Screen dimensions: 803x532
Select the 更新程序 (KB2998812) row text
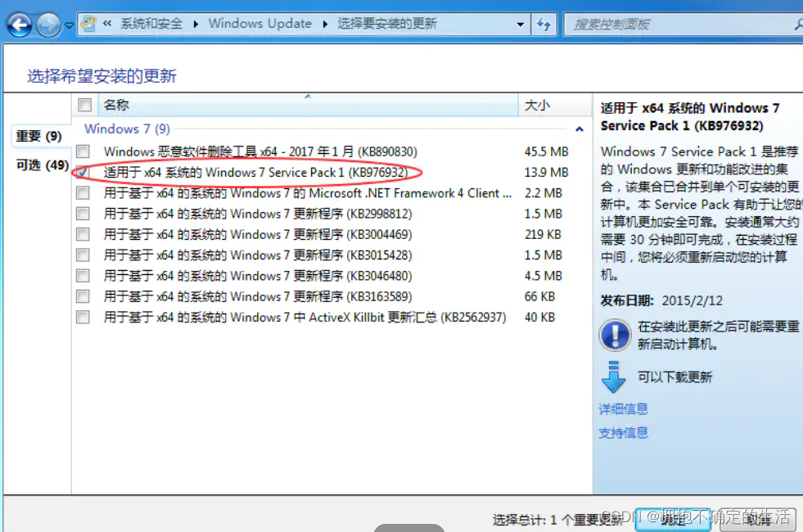pos(258,214)
